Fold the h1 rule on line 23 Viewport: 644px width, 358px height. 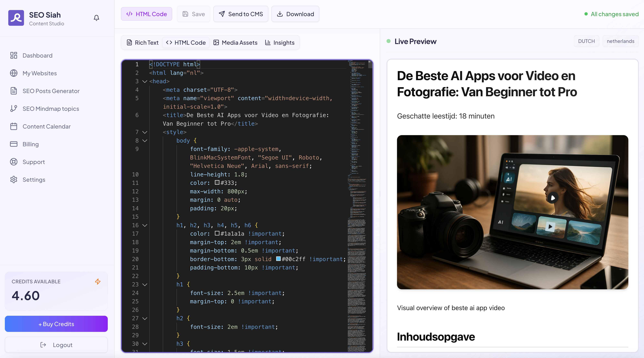[145, 285]
